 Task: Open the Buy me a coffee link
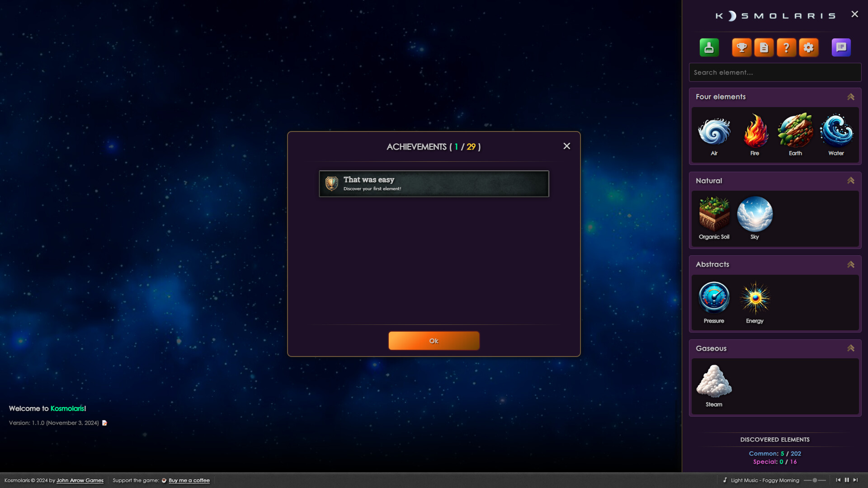point(189,480)
